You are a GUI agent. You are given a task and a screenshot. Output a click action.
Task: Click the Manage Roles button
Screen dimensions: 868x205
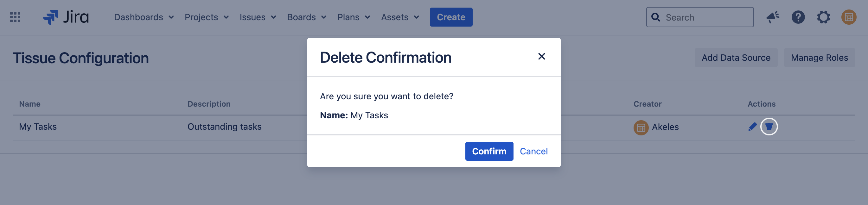click(819, 58)
